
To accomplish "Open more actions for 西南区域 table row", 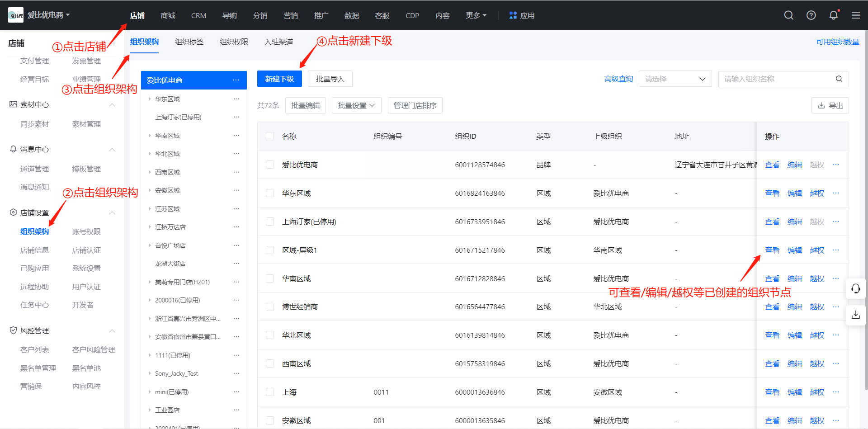I will pos(836,363).
